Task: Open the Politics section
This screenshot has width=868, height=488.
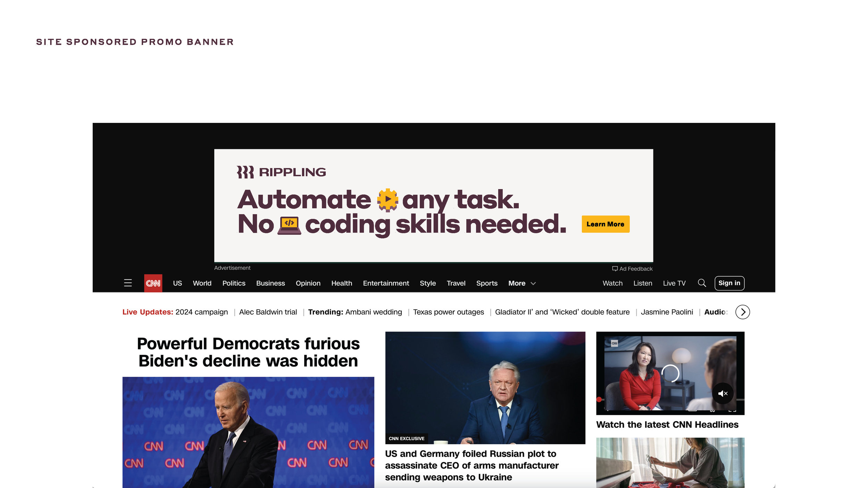Action: [x=234, y=283]
